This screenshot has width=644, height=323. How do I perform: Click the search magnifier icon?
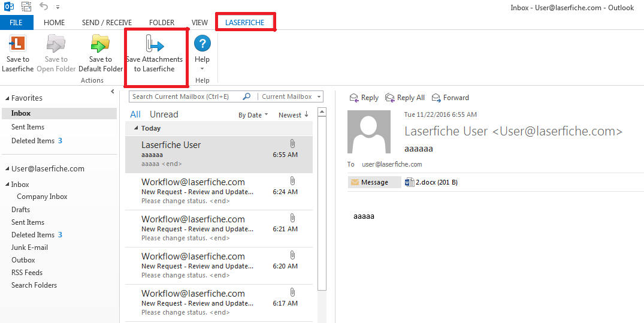(247, 96)
